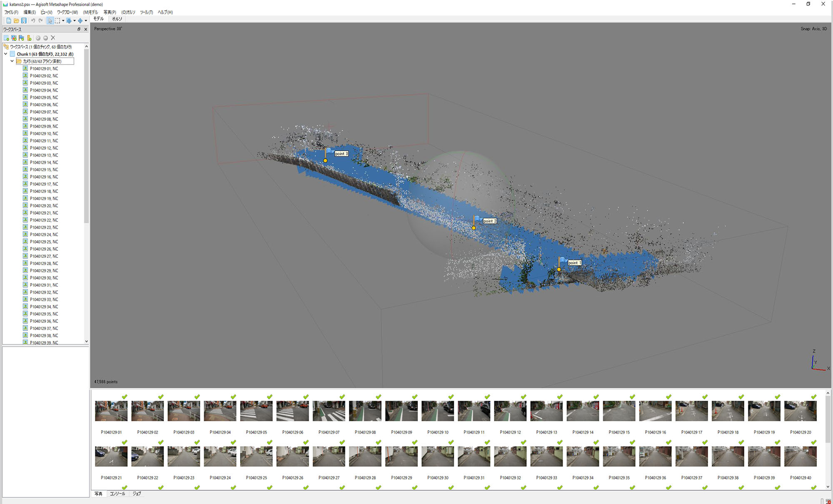Screen dimensions: 833x504
Task: Click the Workspace tree scroll-up arrow
Action: pyautogui.click(x=86, y=46)
